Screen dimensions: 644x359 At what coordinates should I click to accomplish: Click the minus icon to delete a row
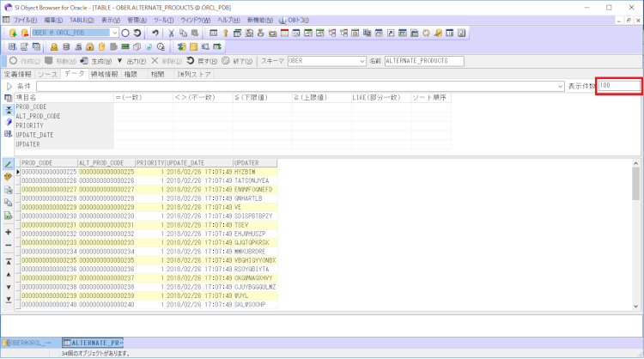pos(9,246)
